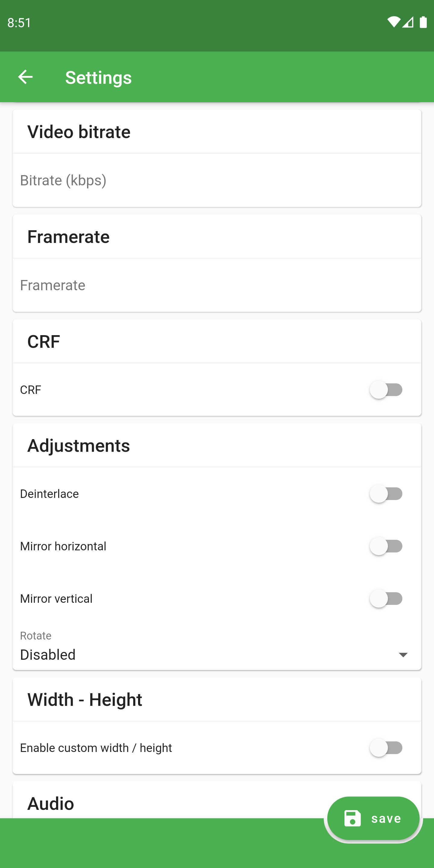
Task: Tap the cellular signal icon
Action: click(x=408, y=22)
